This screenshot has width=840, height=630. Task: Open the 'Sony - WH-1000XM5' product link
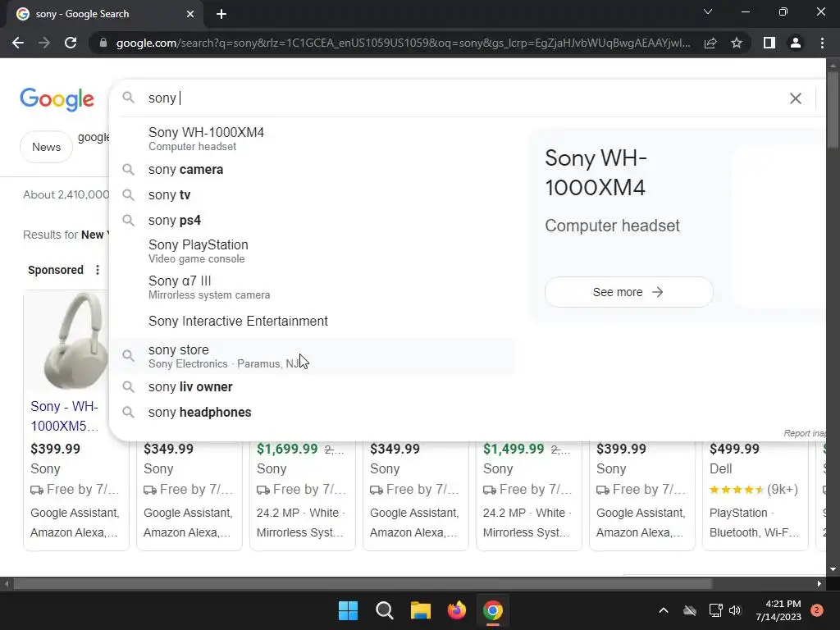[x=64, y=416]
